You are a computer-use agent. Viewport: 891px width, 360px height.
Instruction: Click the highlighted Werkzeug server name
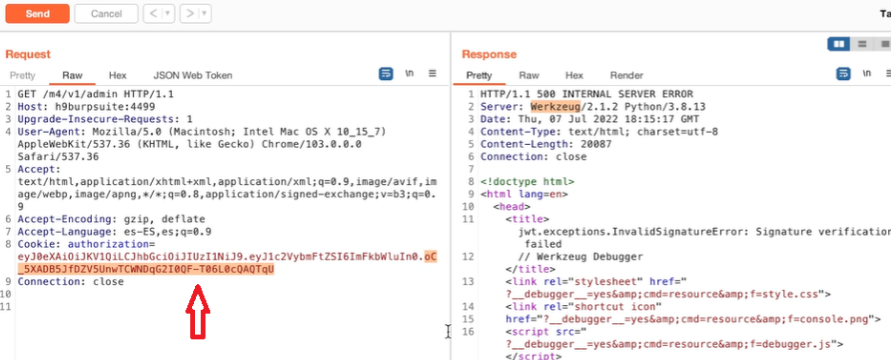click(556, 107)
